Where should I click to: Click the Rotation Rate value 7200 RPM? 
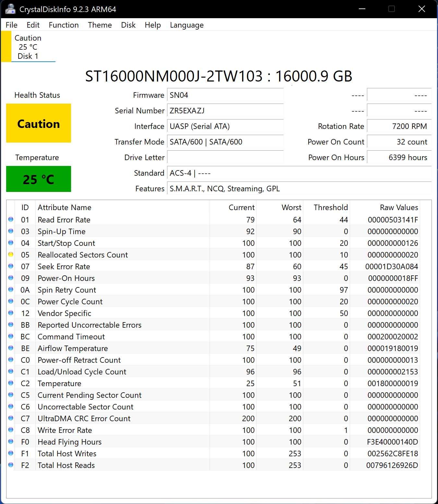pyautogui.click(x=399, y=126)
